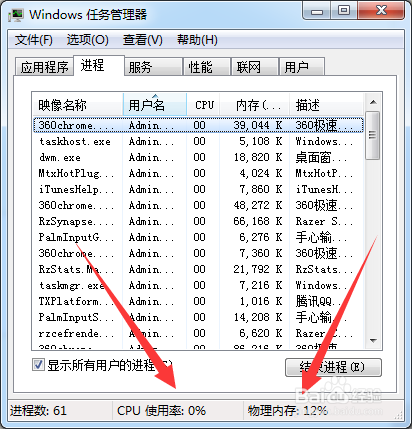The width and height of the screenshot is (412, 429).
Task: Select the rzcefrende process row
Action: coord(198,333)
